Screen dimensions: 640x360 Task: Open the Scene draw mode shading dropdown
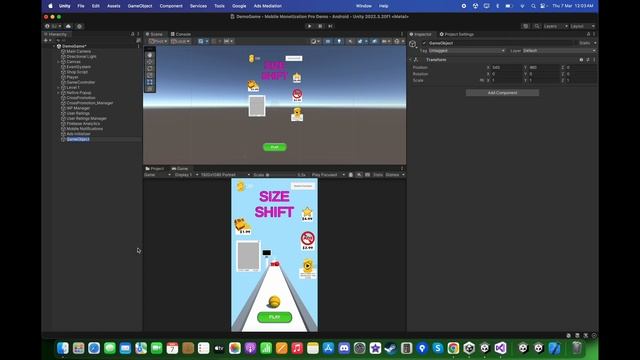point(315,41)
